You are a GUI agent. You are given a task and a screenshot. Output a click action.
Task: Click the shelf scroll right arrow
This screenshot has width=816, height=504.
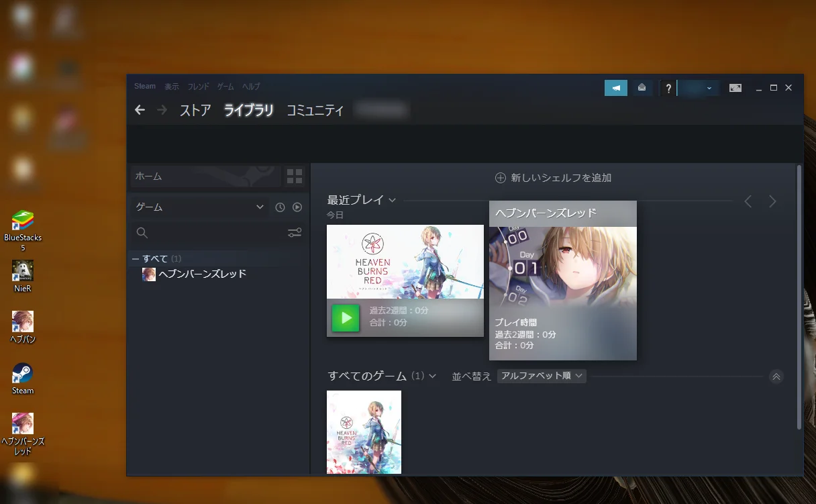pos(772,201)
